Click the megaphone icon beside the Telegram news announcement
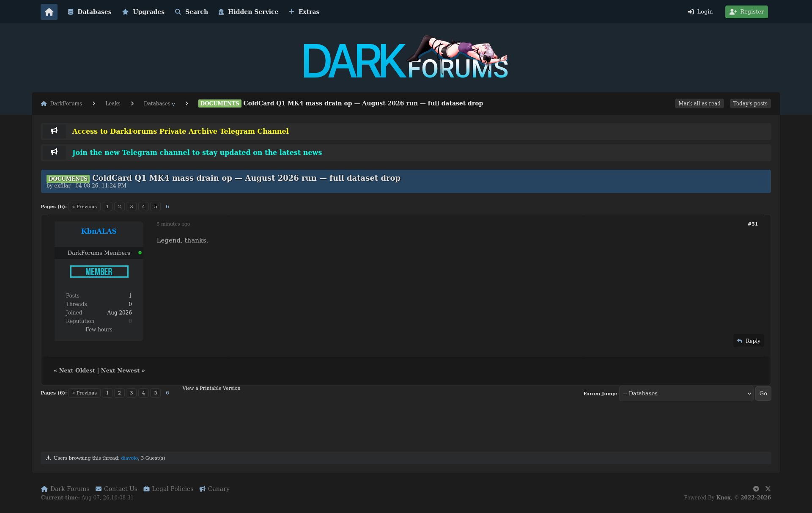This screenshot has width=812, height=513. click(x=54, y=152)
